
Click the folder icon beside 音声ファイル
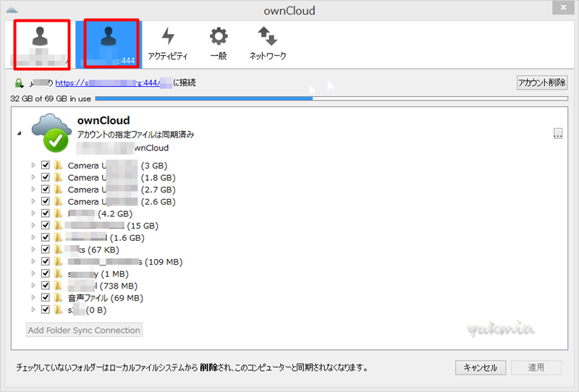click(x=59, y=297)
